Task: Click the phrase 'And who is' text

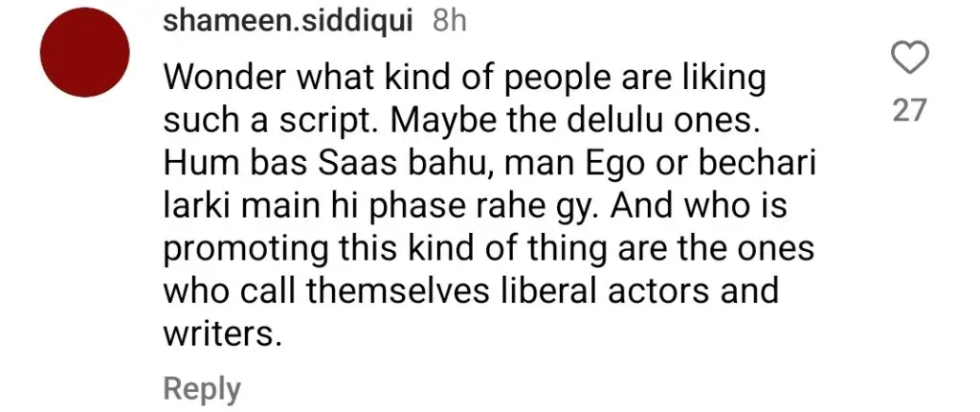Action: (699, 206)
